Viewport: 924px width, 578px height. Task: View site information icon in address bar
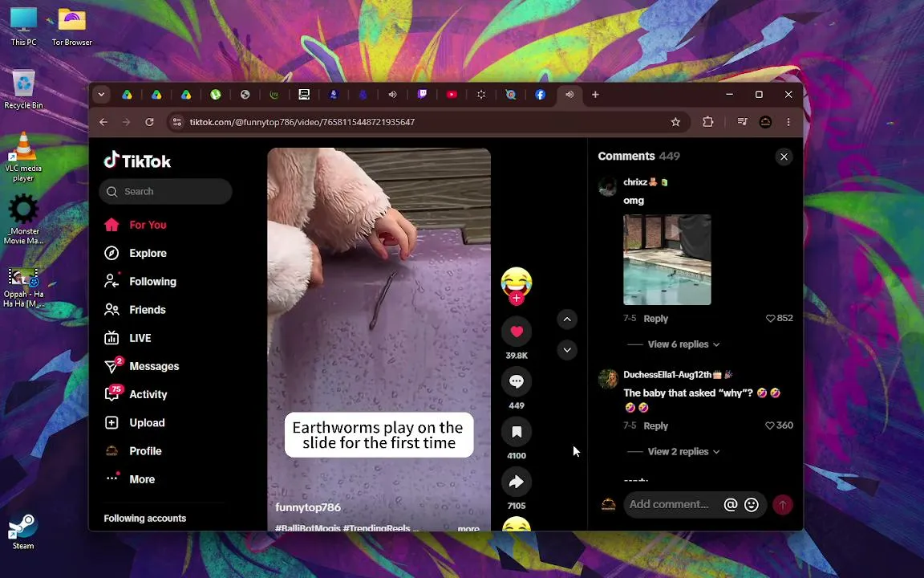coord(176,122)
